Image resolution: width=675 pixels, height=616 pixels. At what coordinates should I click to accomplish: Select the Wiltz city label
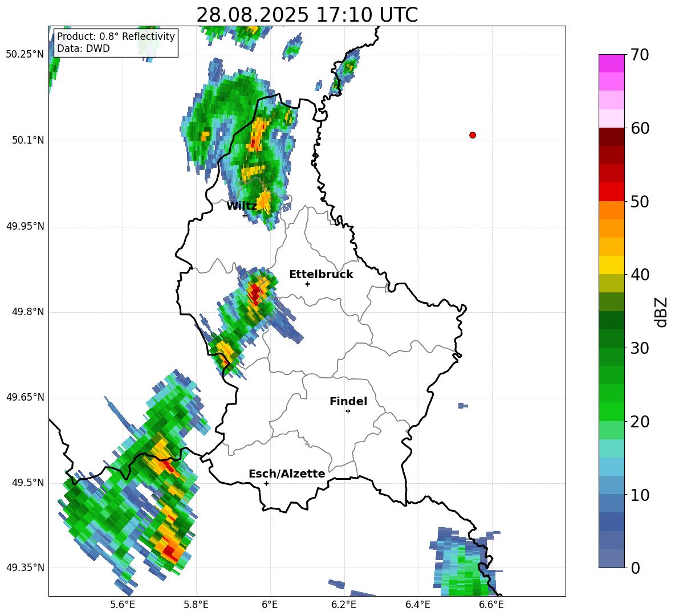point(242,206)
